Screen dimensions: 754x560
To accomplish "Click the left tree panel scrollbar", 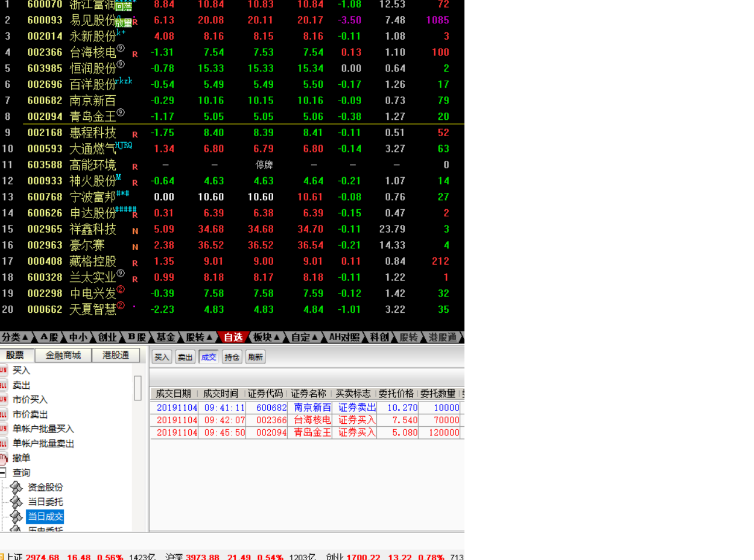I will (x=138, y=388).
